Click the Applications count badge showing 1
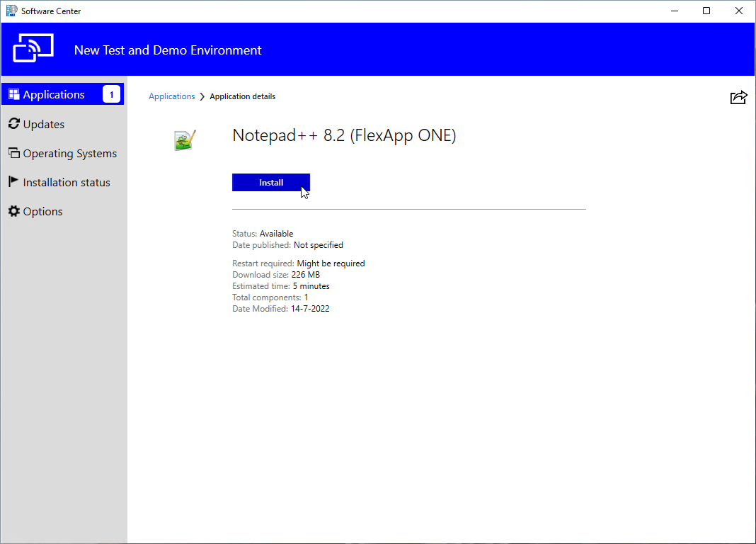The height and width of the screenshot is (544, 756). (111, 94)
